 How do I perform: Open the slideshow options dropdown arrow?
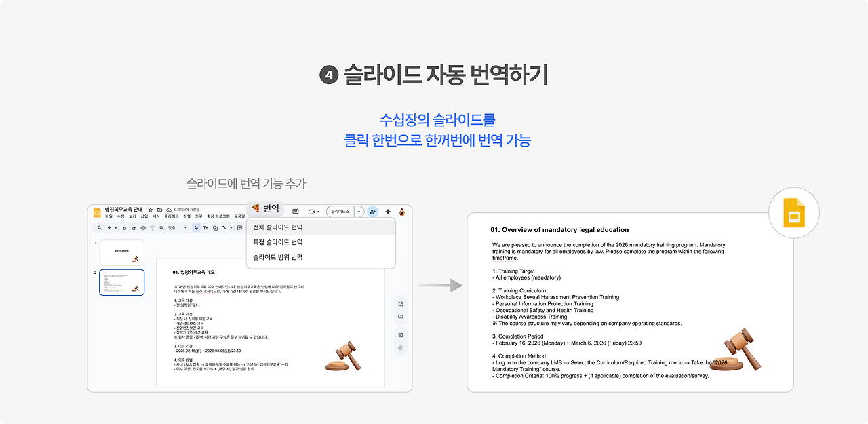coord(360,212)
